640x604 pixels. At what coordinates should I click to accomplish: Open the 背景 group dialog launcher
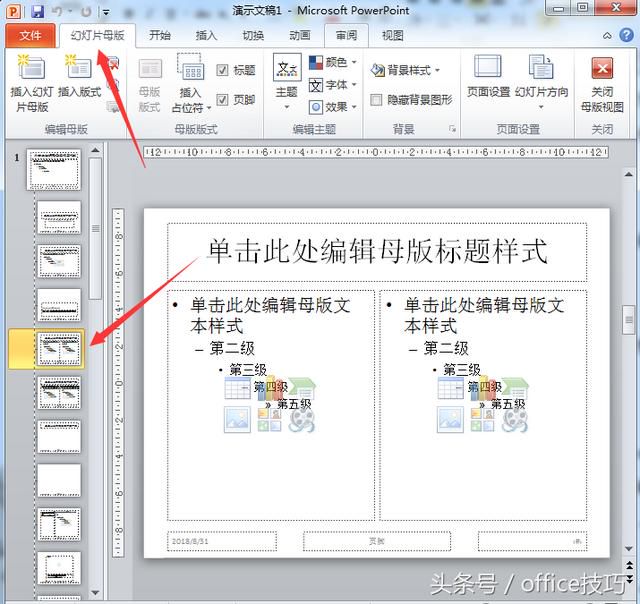click(x=452, y=129)
